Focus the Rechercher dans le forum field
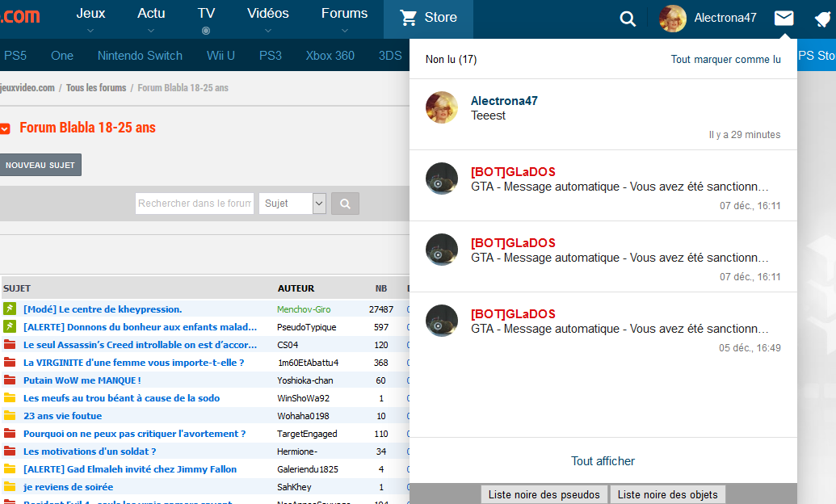Viewport: 836px width, 504px height. (x=194, y=204)
